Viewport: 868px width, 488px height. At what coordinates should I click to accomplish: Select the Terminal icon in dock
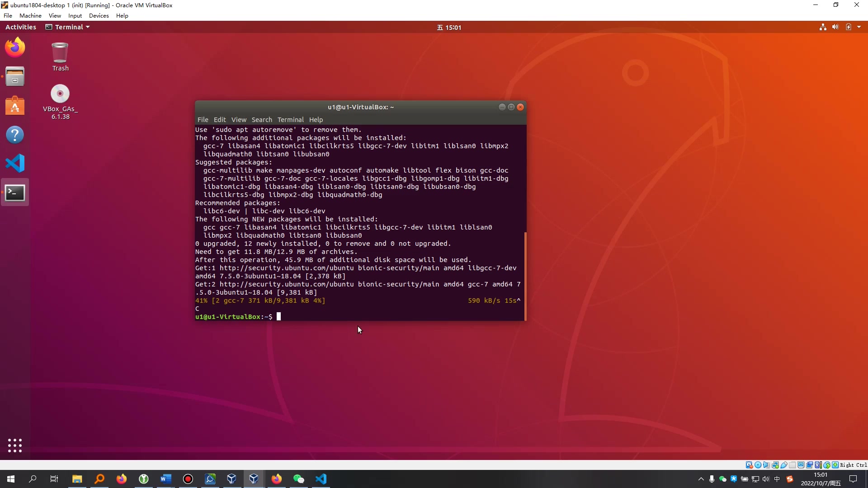coord(15,193)
